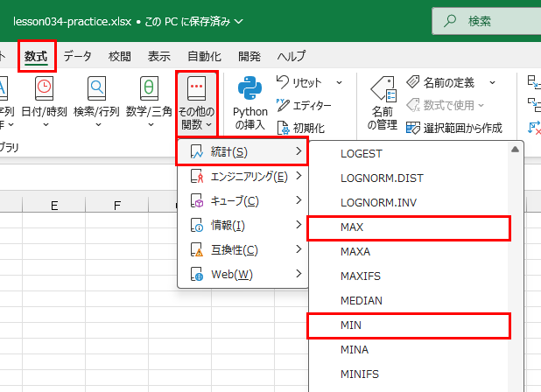Open the 検索/行列 function library
Image resolution: width=541 pixels, height=392 pixels.
[96, 101]
